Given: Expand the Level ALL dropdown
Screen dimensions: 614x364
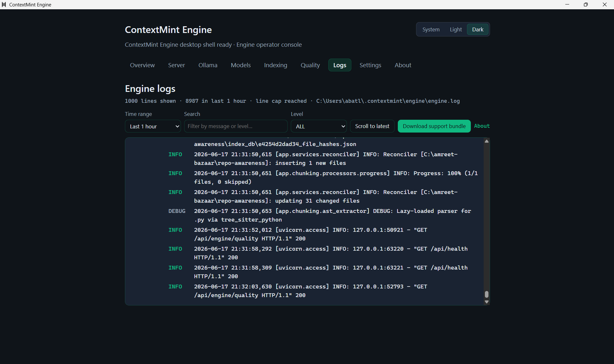Looking at the screenshot, I should pyautogui.click(x=319, y=126).
